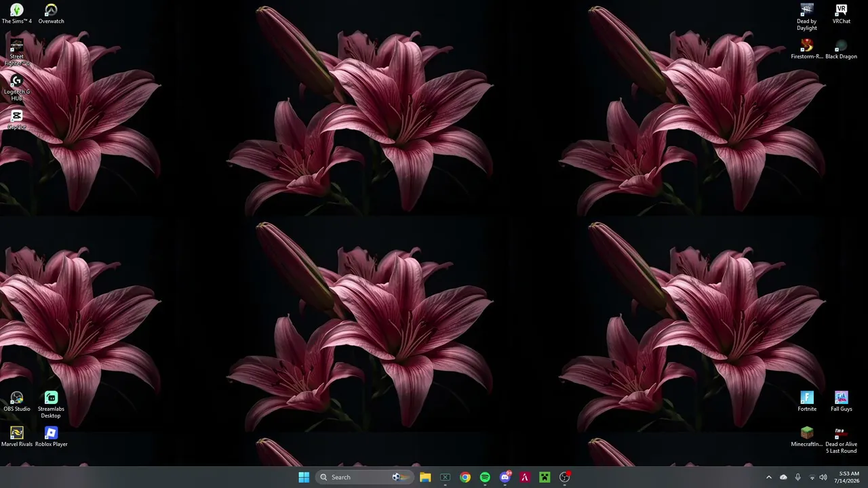Open The Sims 4 desktop shortcut
The image size is (868, 488).
(17, 14)
